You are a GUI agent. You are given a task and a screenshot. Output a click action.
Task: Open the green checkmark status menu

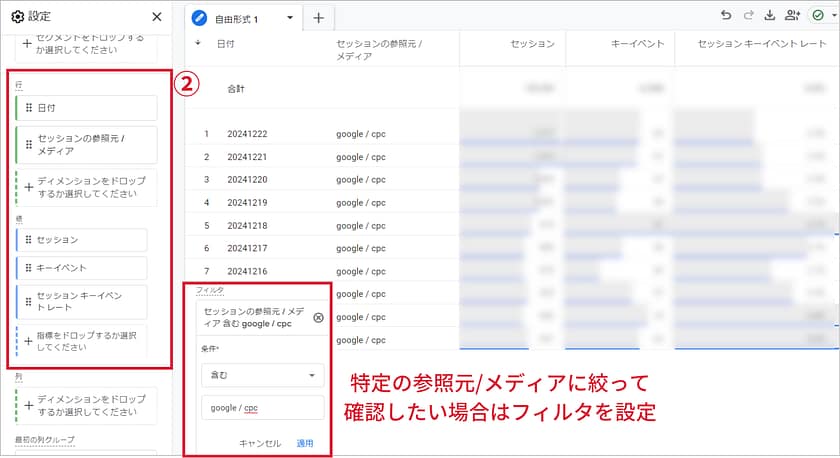(820, 16)
